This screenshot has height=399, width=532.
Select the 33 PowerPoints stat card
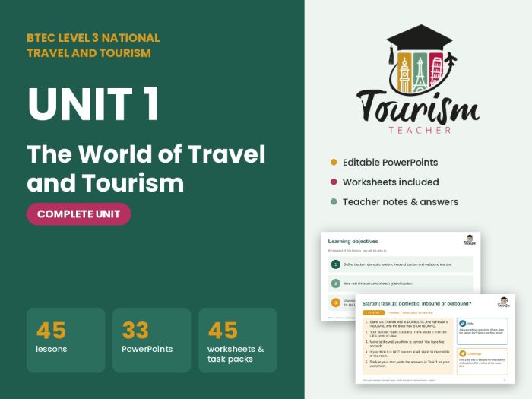(152, 340)
